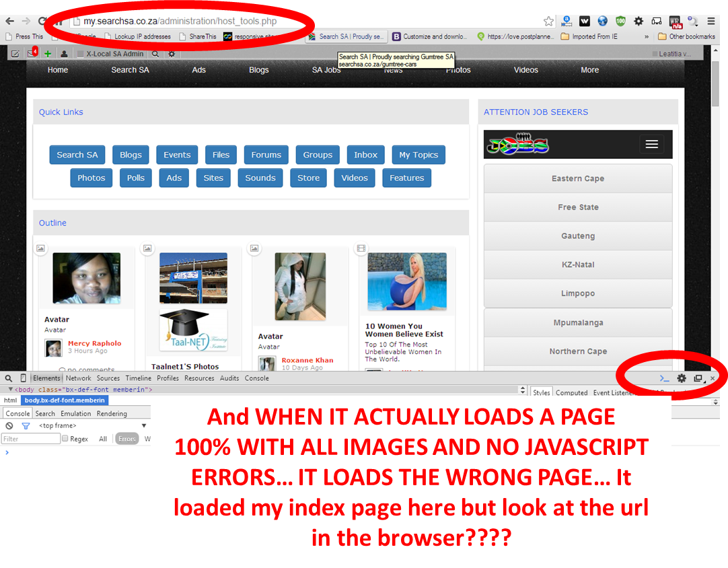The height and width of the screenshot is (568, 728).
Task: Click the clear console icon
Action: point(9,426)
